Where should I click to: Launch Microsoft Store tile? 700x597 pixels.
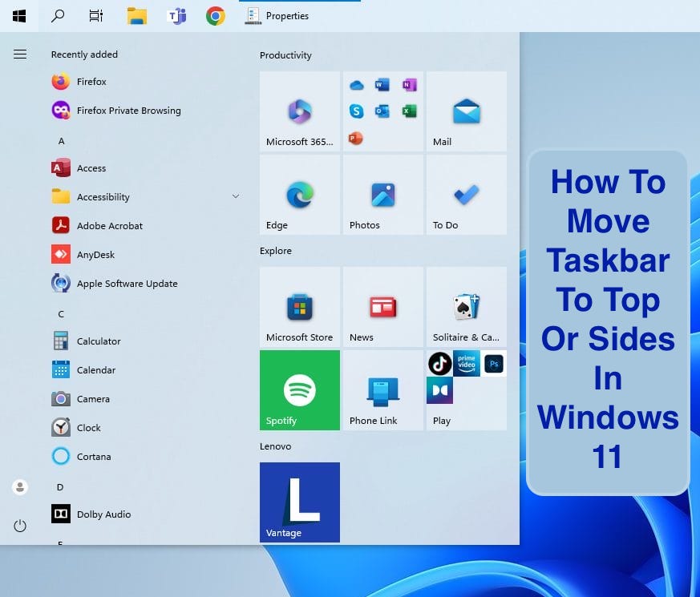pyautogui.click(x=300, y=307)
